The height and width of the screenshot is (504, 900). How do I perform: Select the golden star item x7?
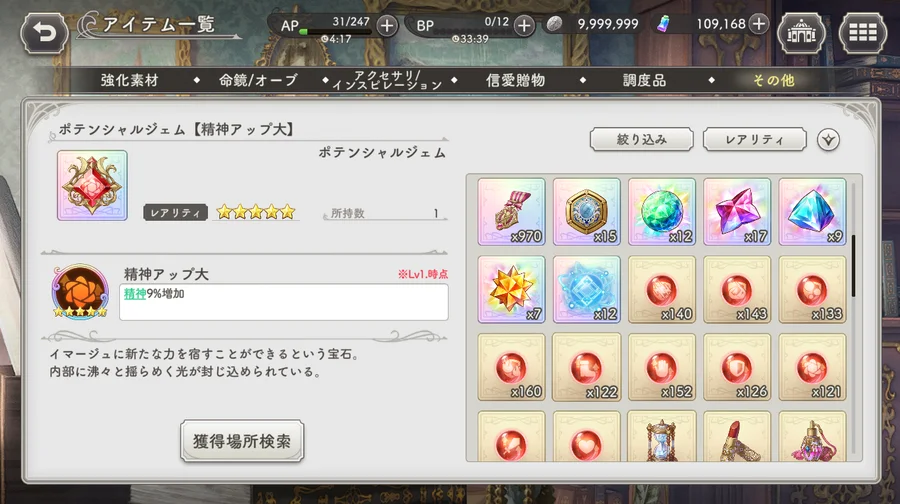pyautogui.click(x=511, y=289)
